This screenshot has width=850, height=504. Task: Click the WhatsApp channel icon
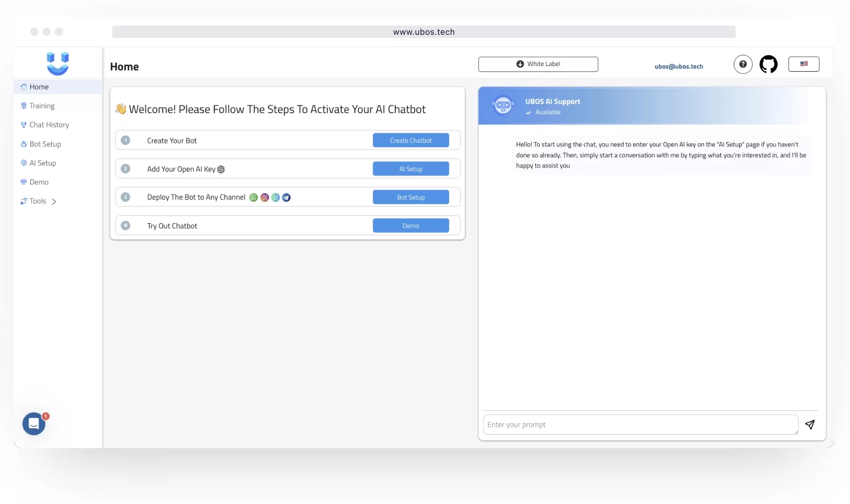tap(253, 198)
